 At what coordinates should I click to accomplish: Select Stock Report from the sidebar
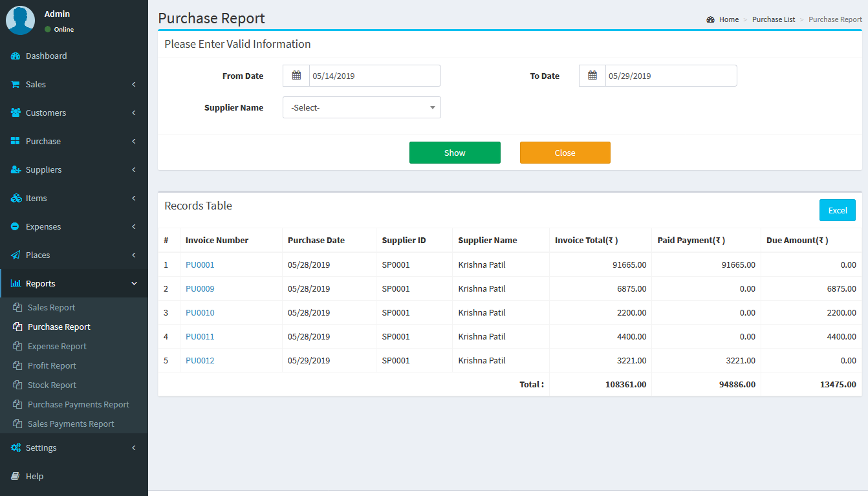tap(52, 385)
